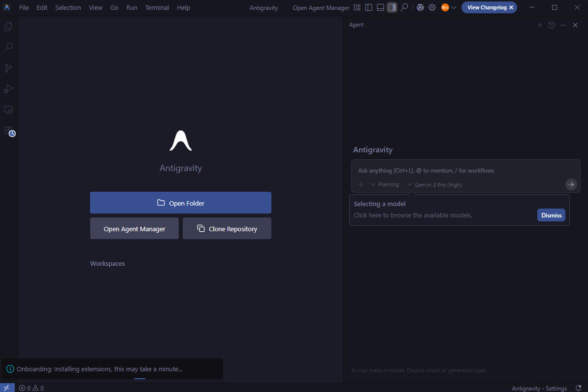Click the Open Folder button
588x392 pixels.
180,203
